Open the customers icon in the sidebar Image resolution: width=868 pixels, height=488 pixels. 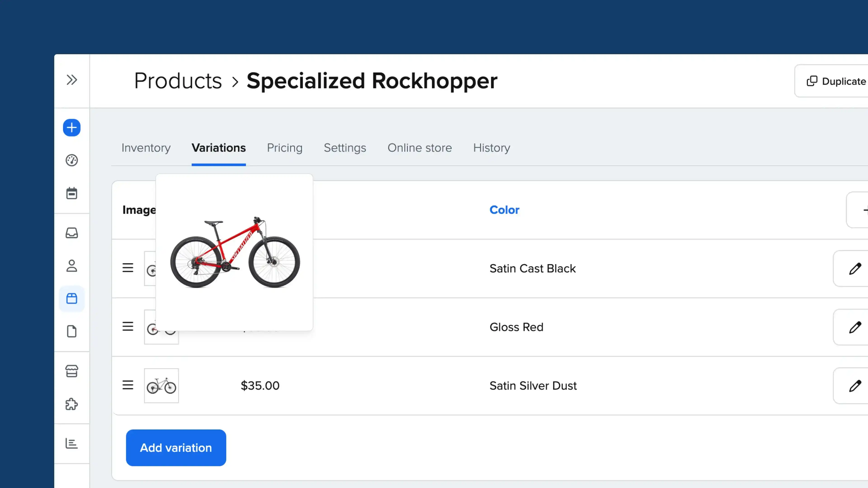pos(71,266)
